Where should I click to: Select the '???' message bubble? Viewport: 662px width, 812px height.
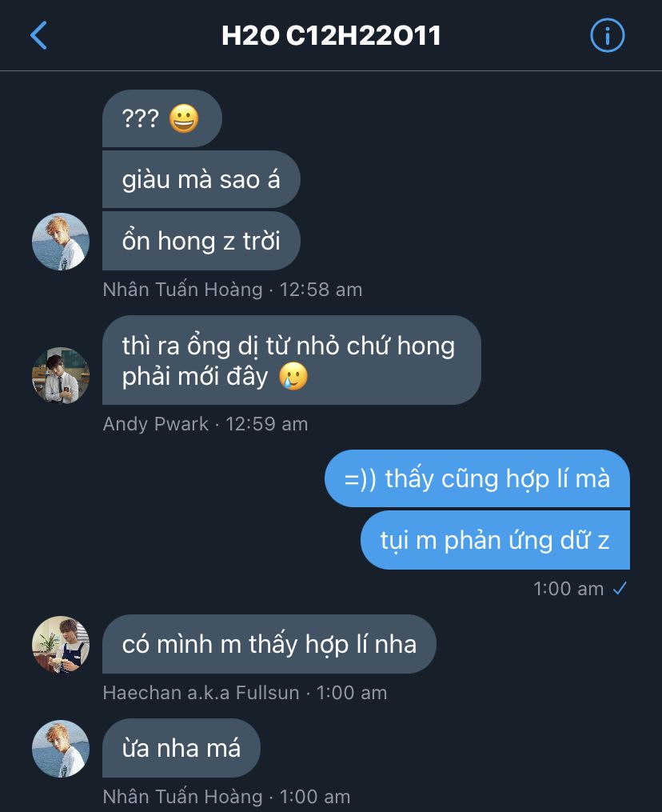[162, 118]
